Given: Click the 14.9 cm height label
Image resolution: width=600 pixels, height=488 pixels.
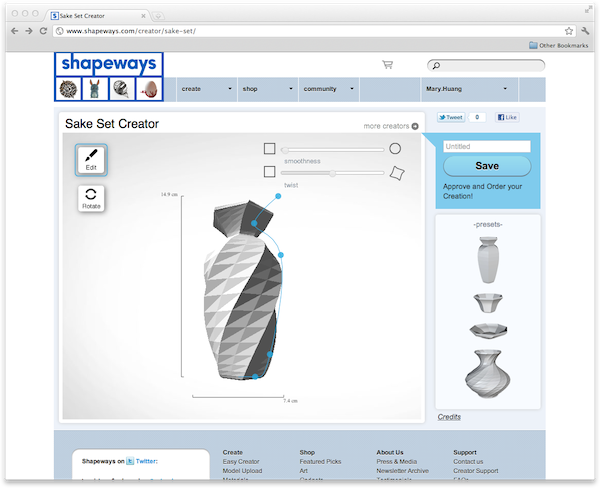Looking at the screenshot, I should click(169, 194).
